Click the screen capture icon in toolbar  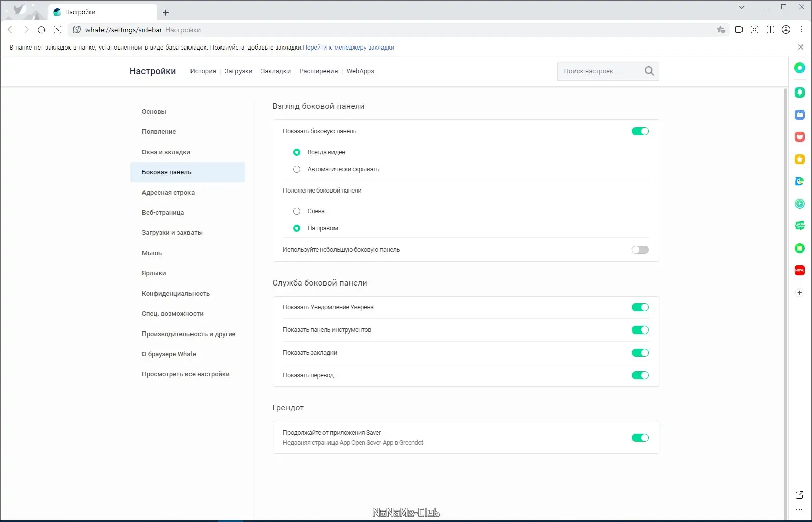point(754,30)
